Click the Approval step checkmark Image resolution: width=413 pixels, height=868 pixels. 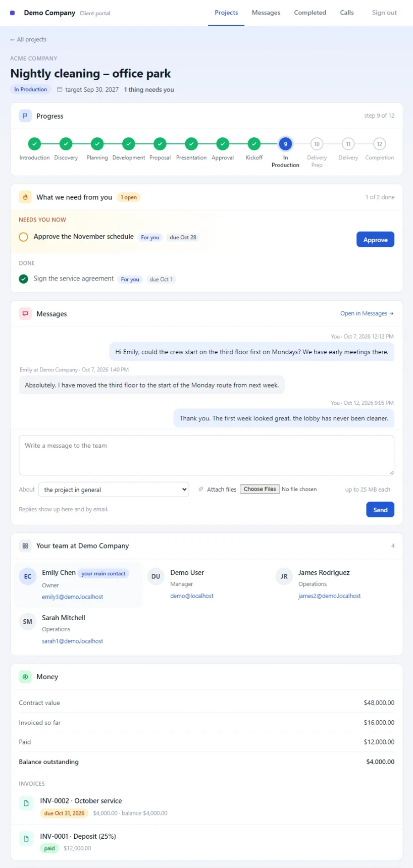223,144
